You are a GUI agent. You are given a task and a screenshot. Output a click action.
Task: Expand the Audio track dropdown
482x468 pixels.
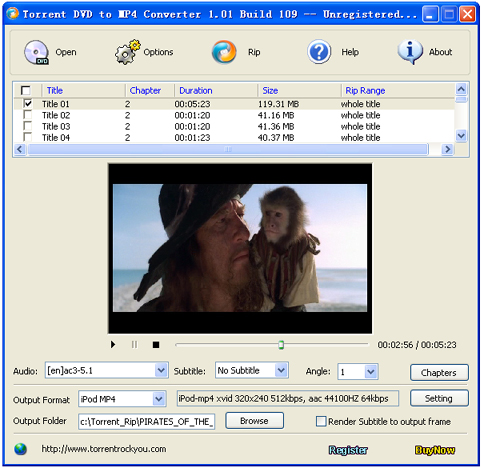click(x=161, y=370)
